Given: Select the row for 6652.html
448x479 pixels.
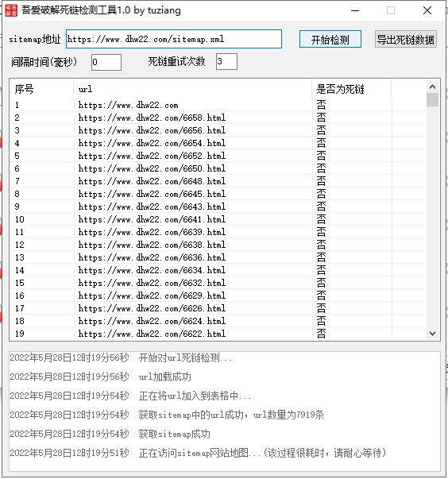Looking at the screenshot, I should pos(218,156).
